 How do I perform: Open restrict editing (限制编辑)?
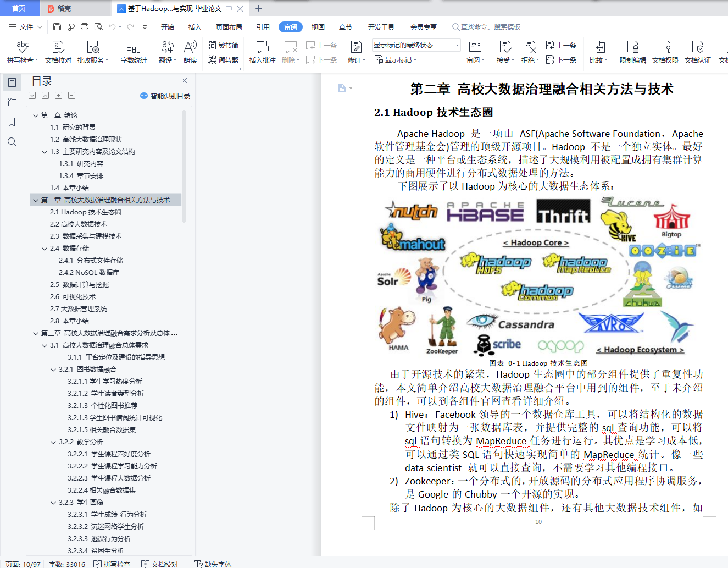633,52
